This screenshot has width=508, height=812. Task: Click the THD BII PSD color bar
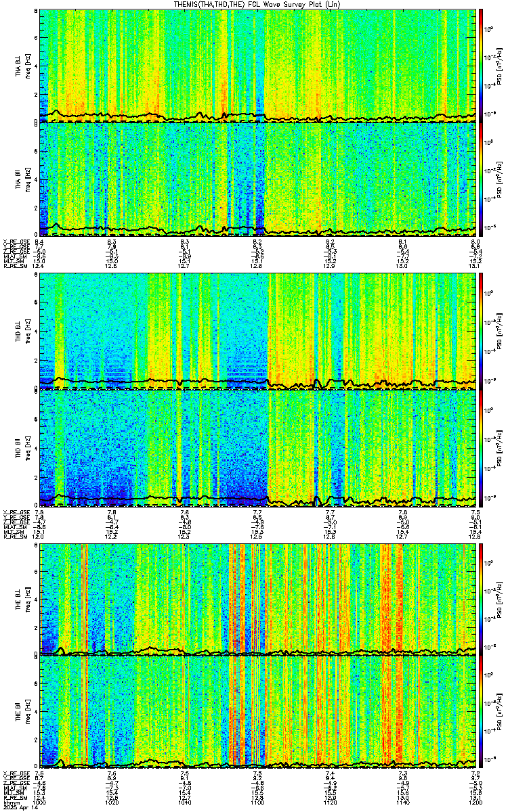481,447
